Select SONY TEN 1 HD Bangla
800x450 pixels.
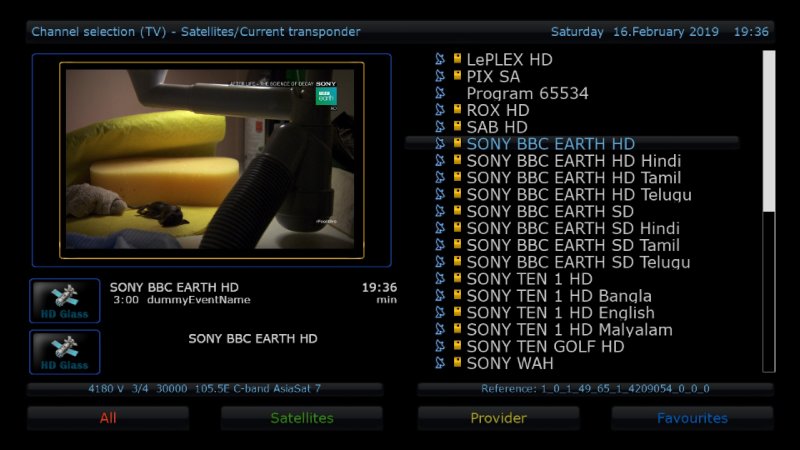[559, 295]
